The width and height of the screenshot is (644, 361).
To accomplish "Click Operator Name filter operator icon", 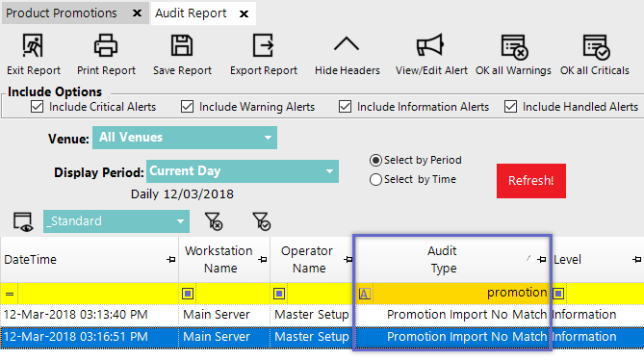I will pyautogui.click(x=279, y=294).
